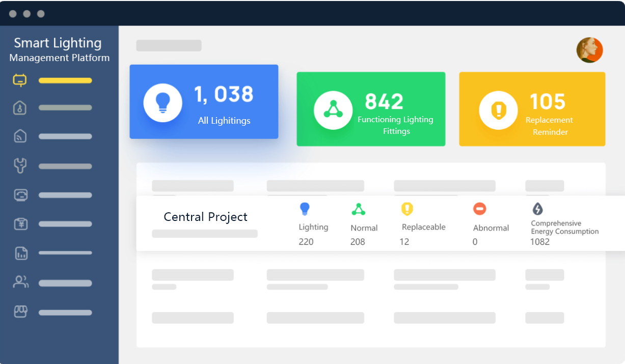
Task: Open the smart home Wi-Fi sidebar icon
Action: pos(20,136)
